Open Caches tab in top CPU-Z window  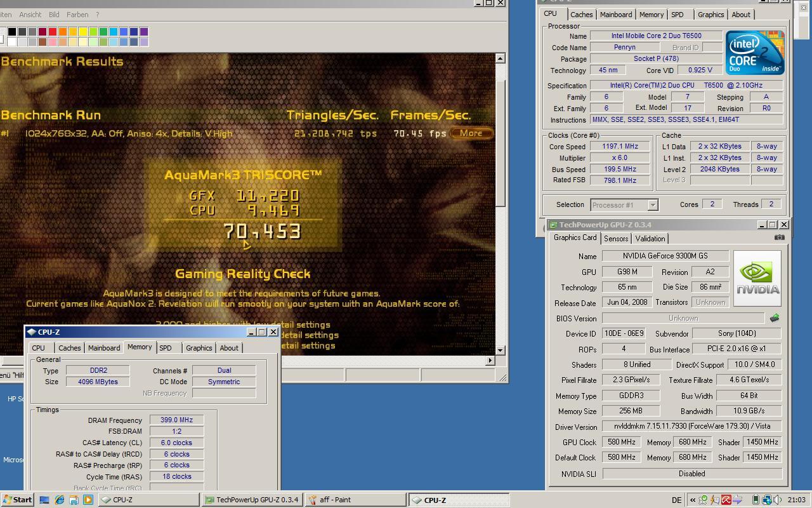(581, 15)
